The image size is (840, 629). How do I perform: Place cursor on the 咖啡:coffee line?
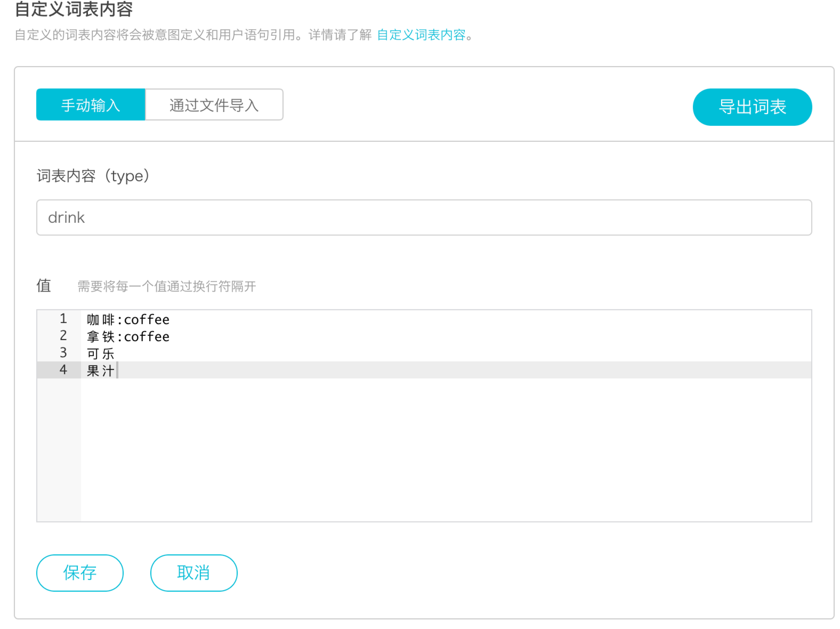click(x=128, y=320)
